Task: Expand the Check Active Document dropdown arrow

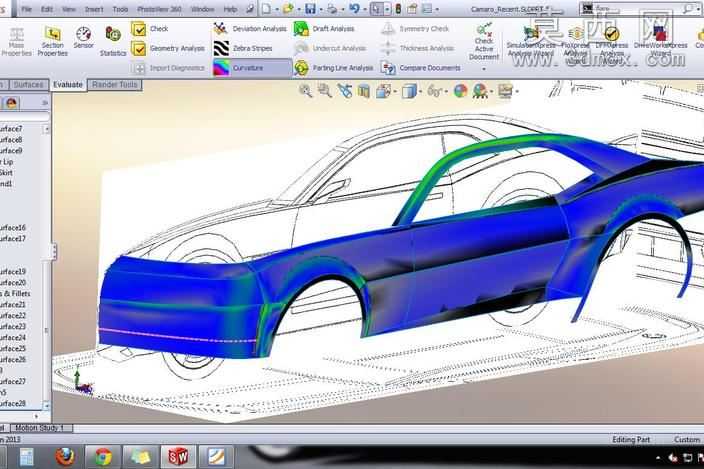Action: pyautogui.click(x=484, y=69)
